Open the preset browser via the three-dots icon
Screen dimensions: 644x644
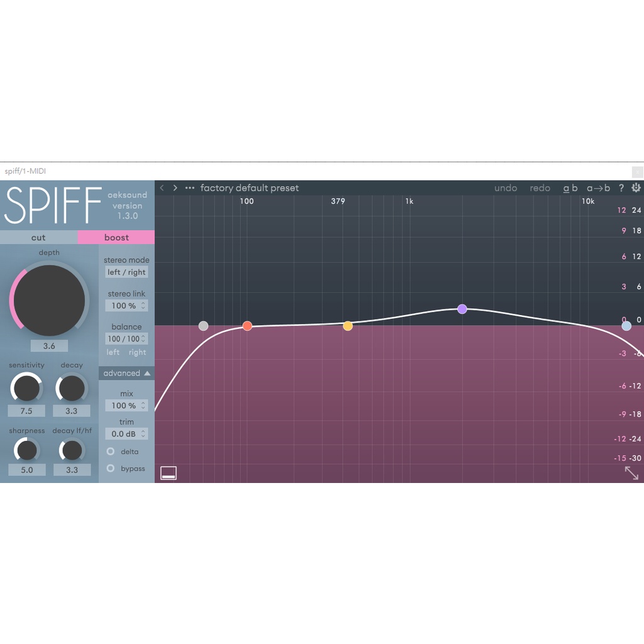point(189,187)
